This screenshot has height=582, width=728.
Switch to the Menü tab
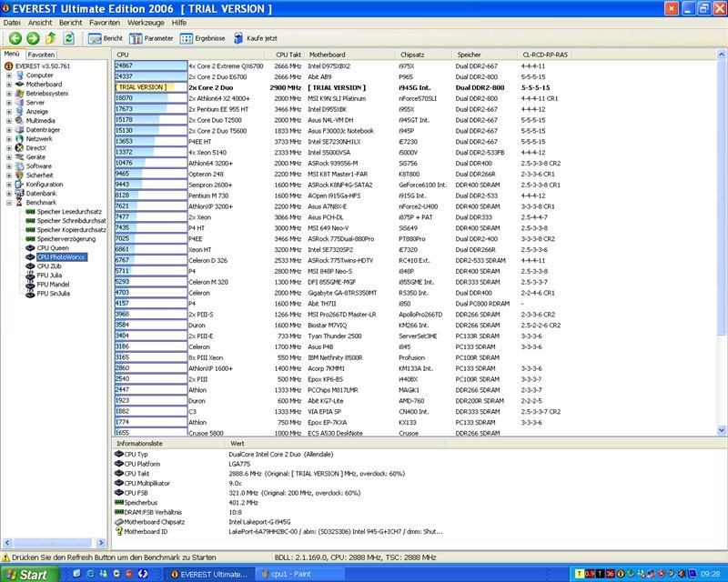[12, 55]
